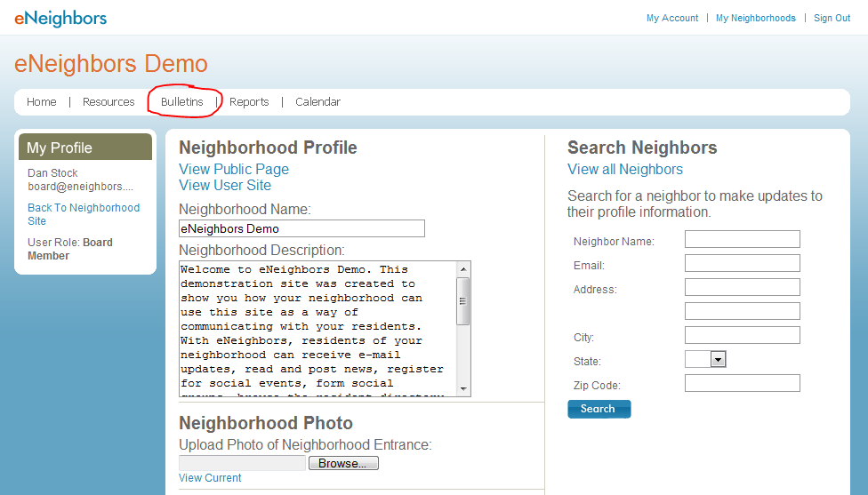Open the View User Site link
868x495 pixels.
[225, 185]
